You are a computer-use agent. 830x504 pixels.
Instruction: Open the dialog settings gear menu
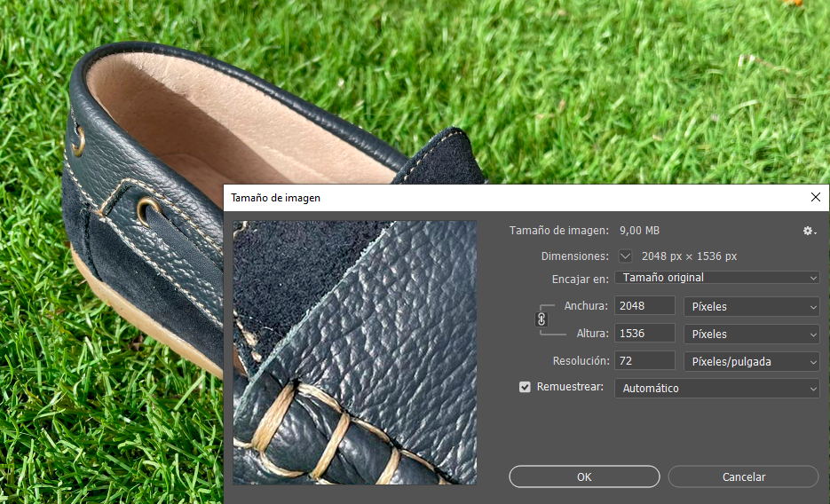[x=809, y=231]
